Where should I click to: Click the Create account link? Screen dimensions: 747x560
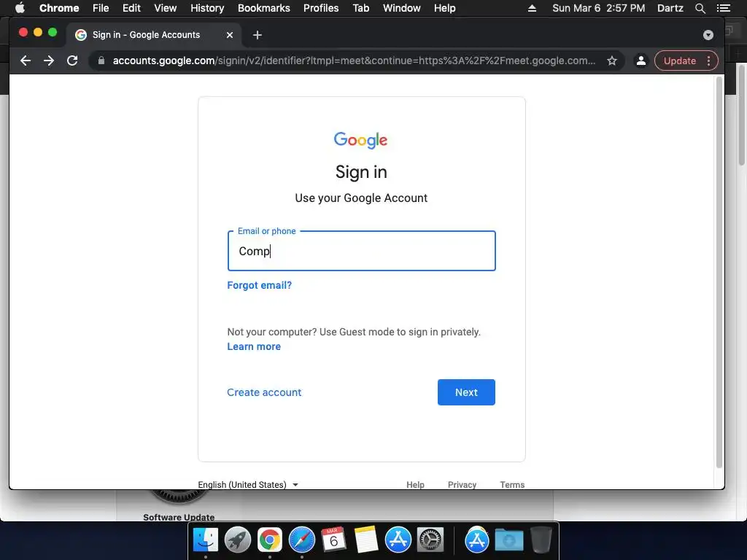pos(264,392)
